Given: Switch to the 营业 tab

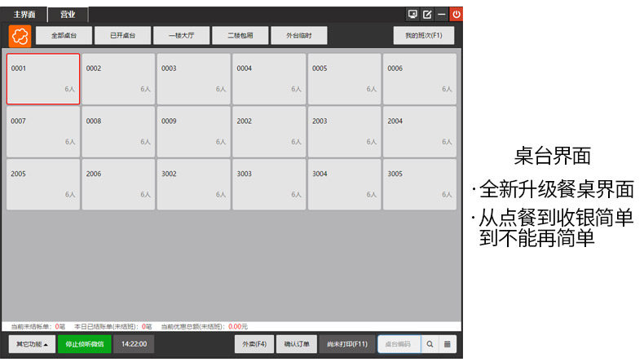Looking at the screenshot, I should [68, 15].
